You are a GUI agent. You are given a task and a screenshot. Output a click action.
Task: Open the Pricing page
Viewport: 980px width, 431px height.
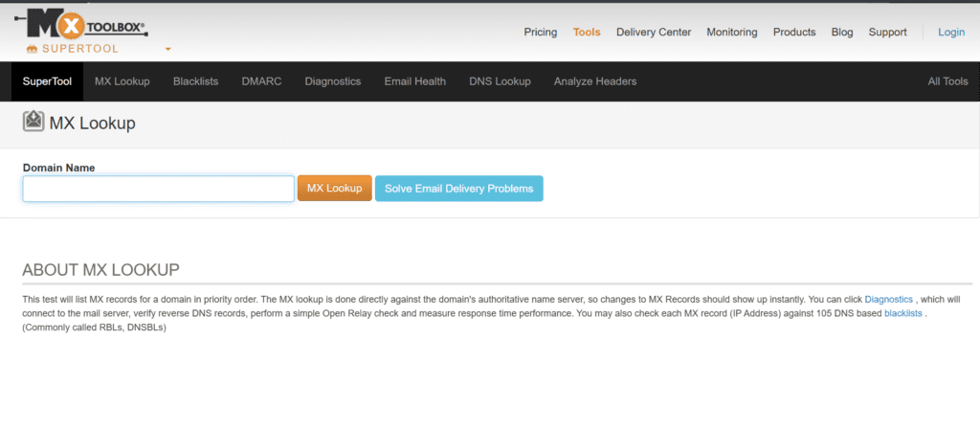coord(541,32)
